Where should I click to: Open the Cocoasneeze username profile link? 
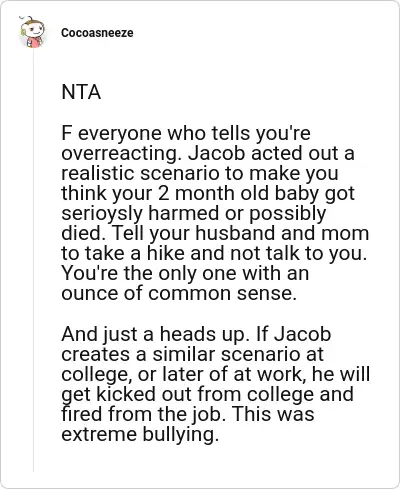pyautogui.click(x=97, y=33)
